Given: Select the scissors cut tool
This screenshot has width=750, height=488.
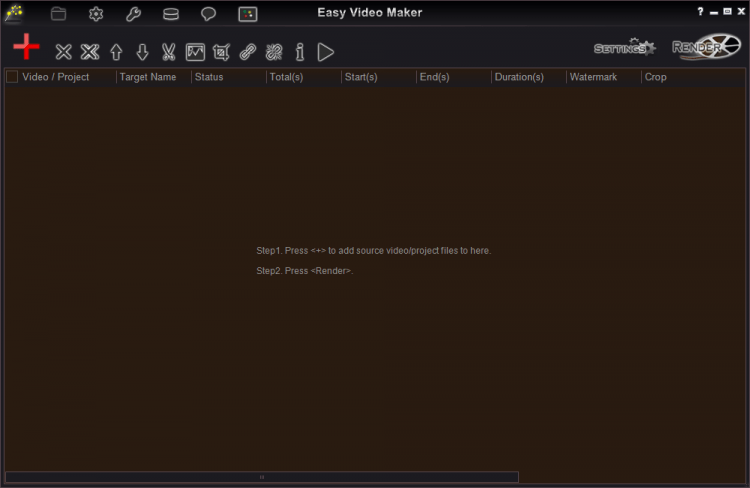Looking at the screenshot, I should point(168,52).
